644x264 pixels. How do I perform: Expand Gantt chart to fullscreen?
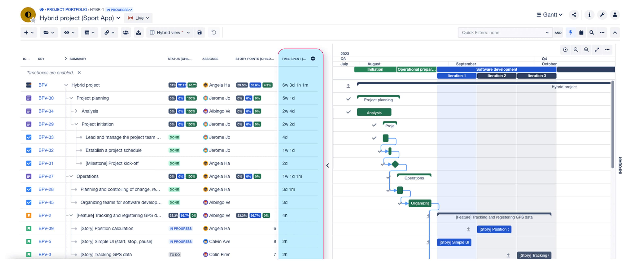pos(597,50)
